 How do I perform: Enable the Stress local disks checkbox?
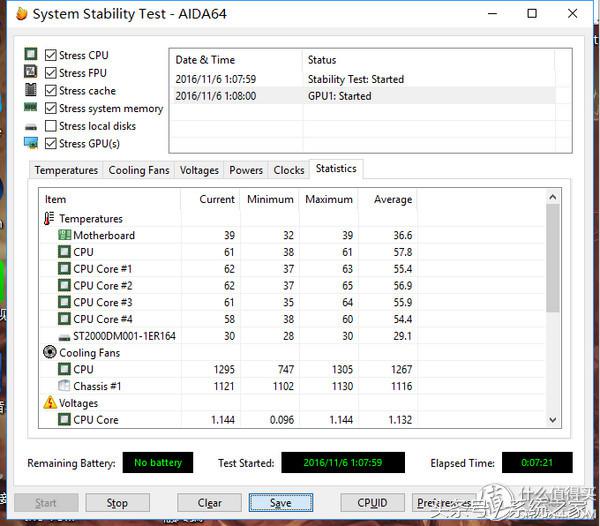click(x=51, y=126)
